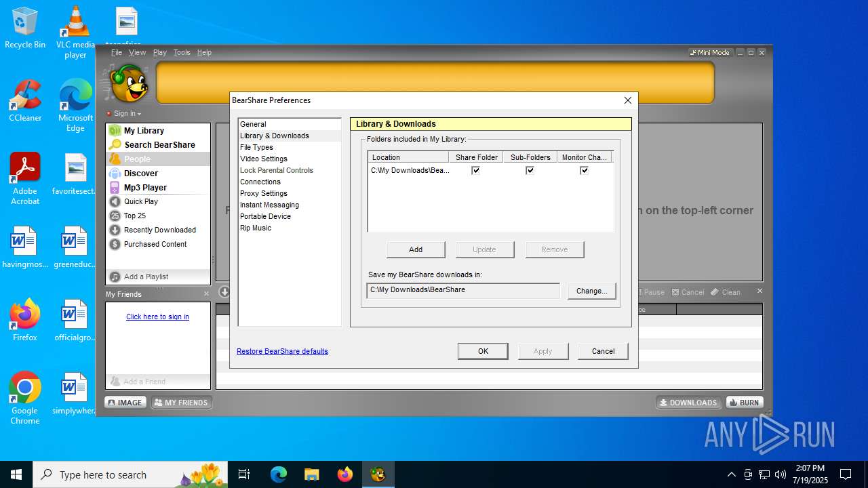Open Firefox from the taskbar
This screenshot has height=488, width=868.
pyautogui.click(x=344, y=474)
